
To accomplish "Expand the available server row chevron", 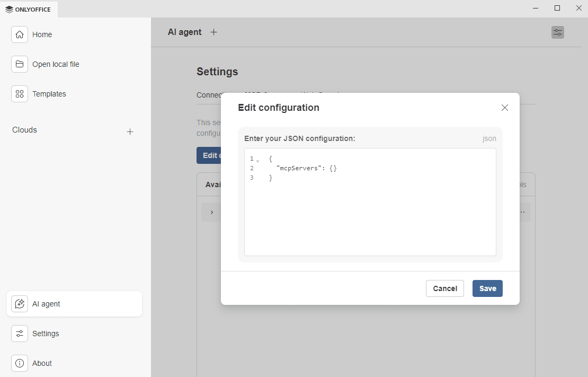I will tap(211, 212).
